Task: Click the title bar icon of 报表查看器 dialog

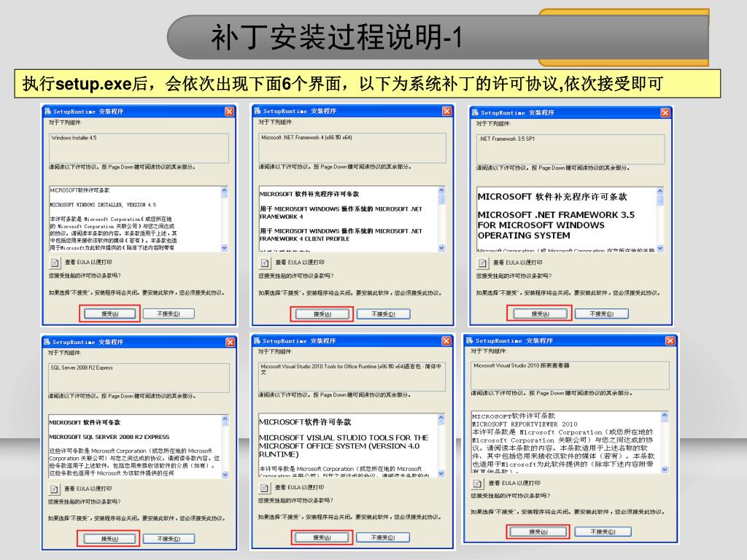Action: [x=470, y=341]
